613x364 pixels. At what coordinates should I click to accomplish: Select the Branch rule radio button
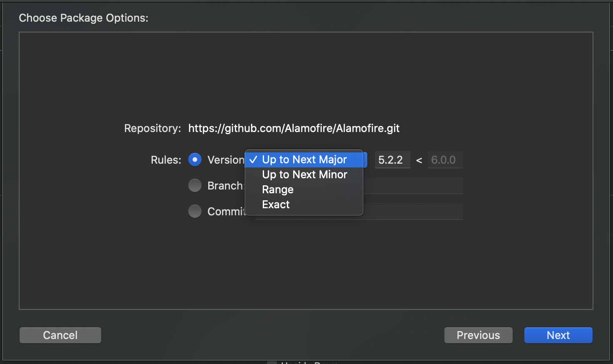[195, 186]
